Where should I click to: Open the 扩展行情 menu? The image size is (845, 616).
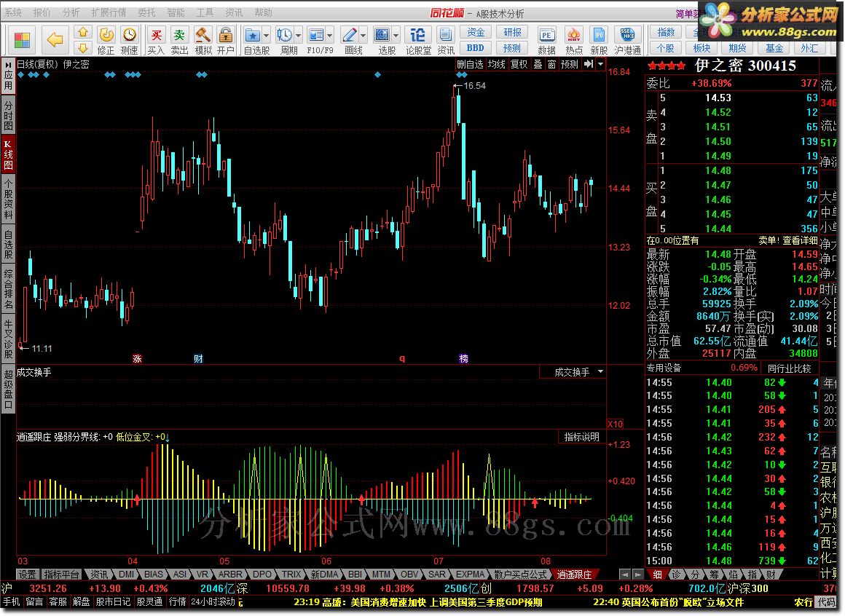pos(109,12)
